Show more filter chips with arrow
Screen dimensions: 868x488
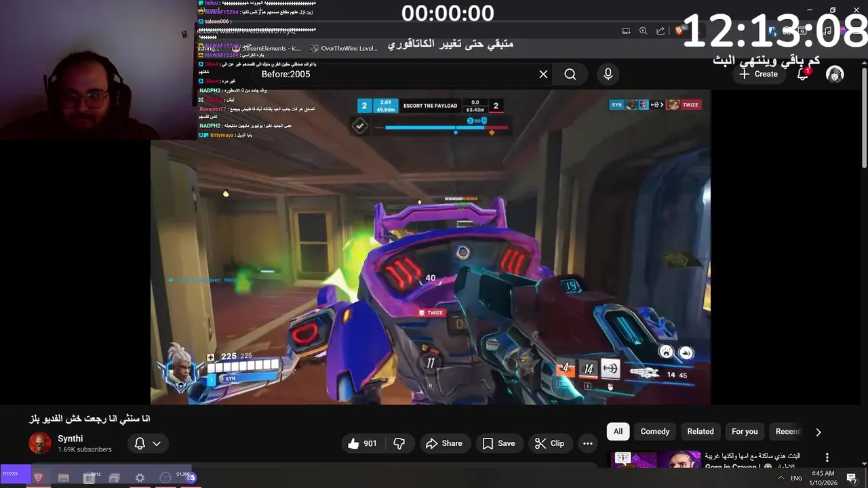tap(818, 432)
